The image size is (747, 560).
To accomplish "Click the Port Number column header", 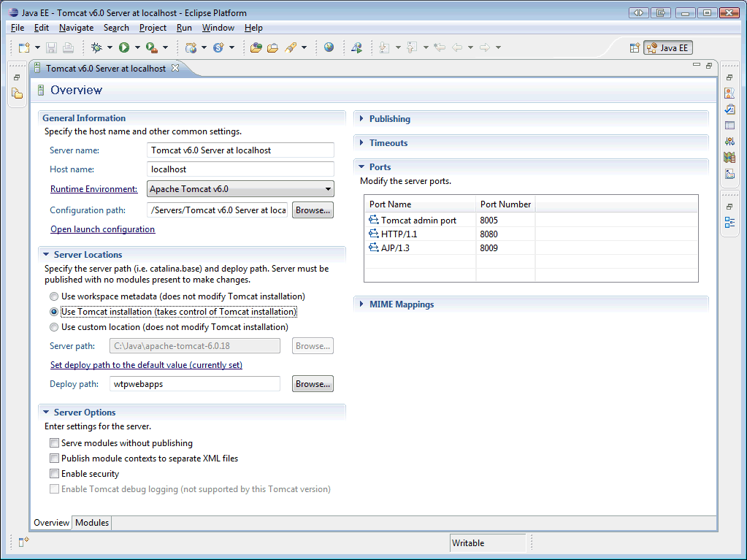I will [505, 204].
